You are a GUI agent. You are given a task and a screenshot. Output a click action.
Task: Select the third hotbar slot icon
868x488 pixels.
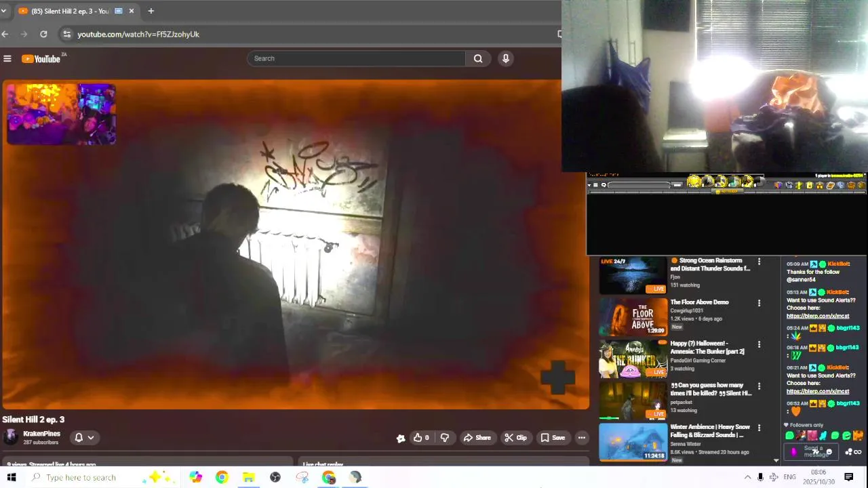pyautogui.click(x=721, y=182)
